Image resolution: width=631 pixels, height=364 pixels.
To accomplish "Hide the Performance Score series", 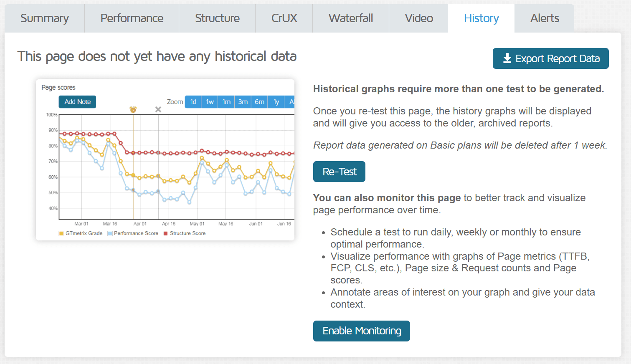I will (132, 233).
